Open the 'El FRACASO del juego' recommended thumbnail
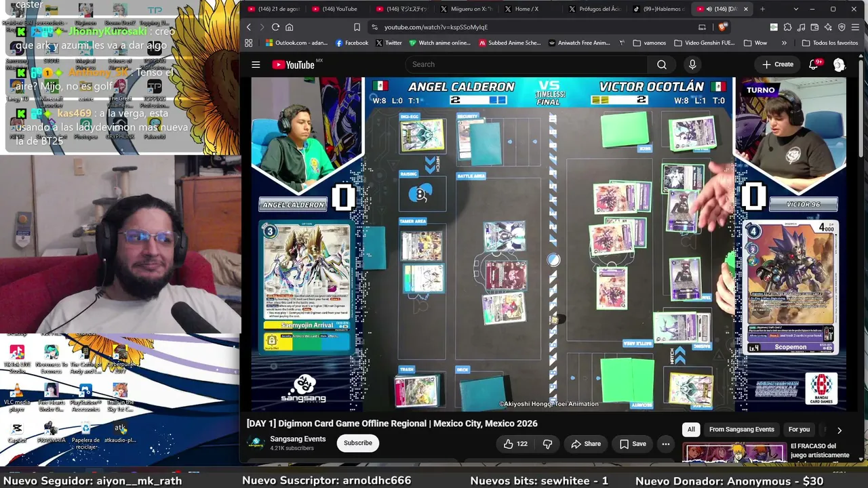The width and height of the screenshot is (868, 488). point(734,452)
